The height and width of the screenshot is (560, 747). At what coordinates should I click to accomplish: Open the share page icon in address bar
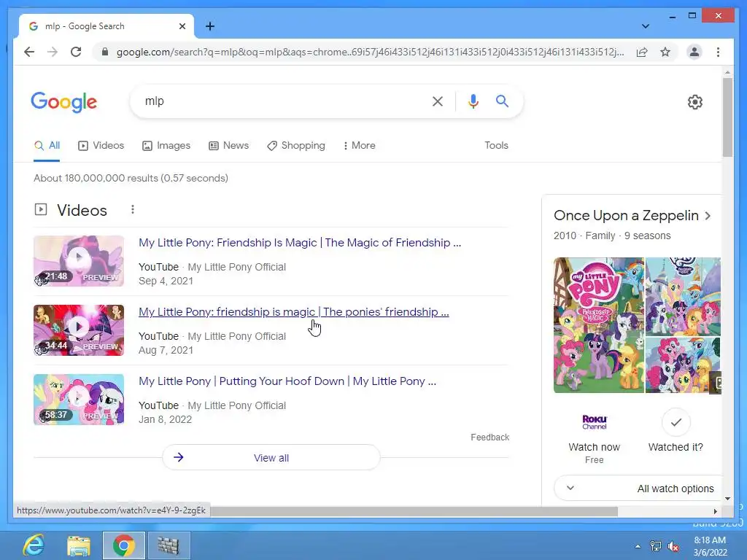click(x=642, y=52)
